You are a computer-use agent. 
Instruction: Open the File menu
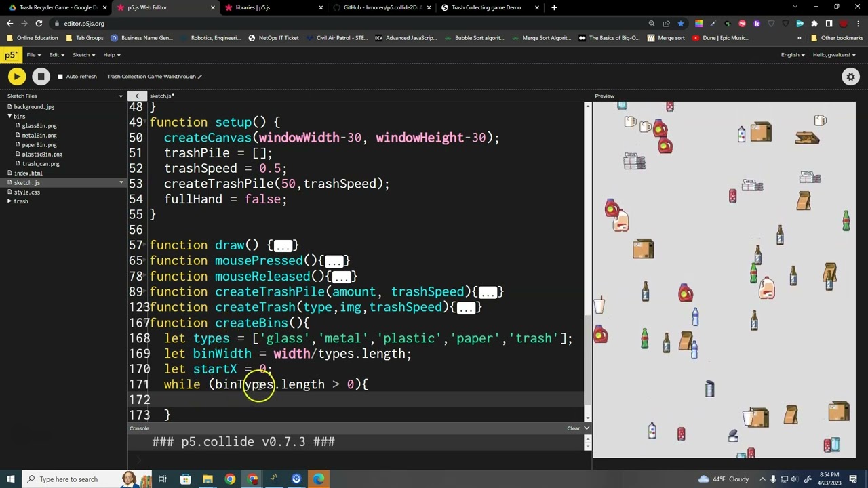tap(33, 55)
